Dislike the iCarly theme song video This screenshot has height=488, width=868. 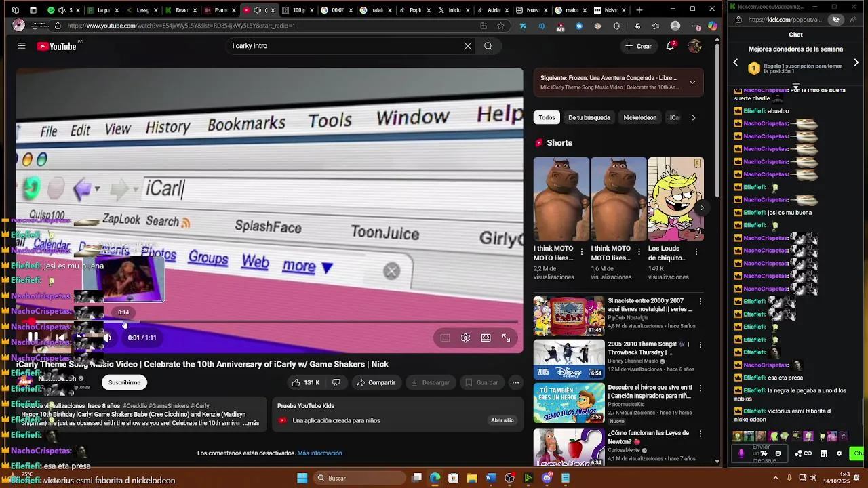point(336,382)
